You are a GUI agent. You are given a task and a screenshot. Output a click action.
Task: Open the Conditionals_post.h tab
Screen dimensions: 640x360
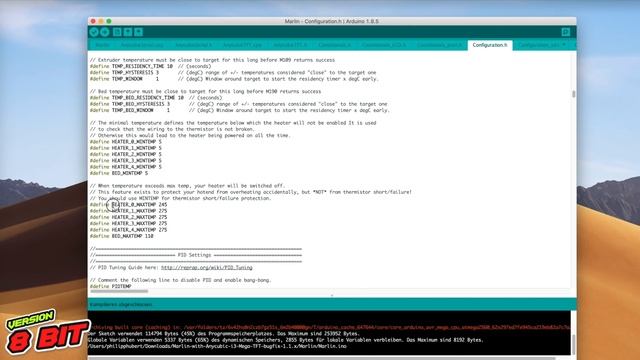pyautogui.click(x=439, y=45)
